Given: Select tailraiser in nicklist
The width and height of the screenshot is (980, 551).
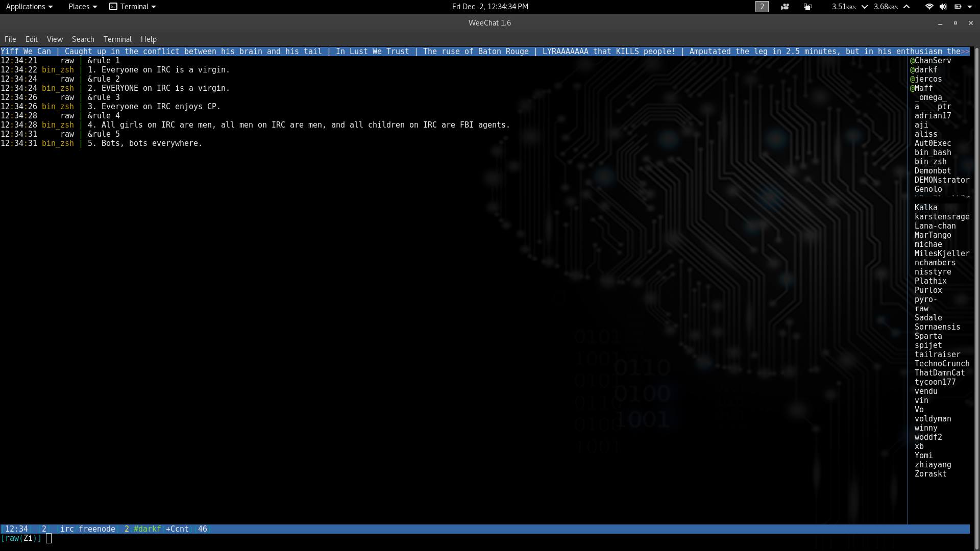Looking at the screenshot, I should pyautogui.click(x=938, y=355).
